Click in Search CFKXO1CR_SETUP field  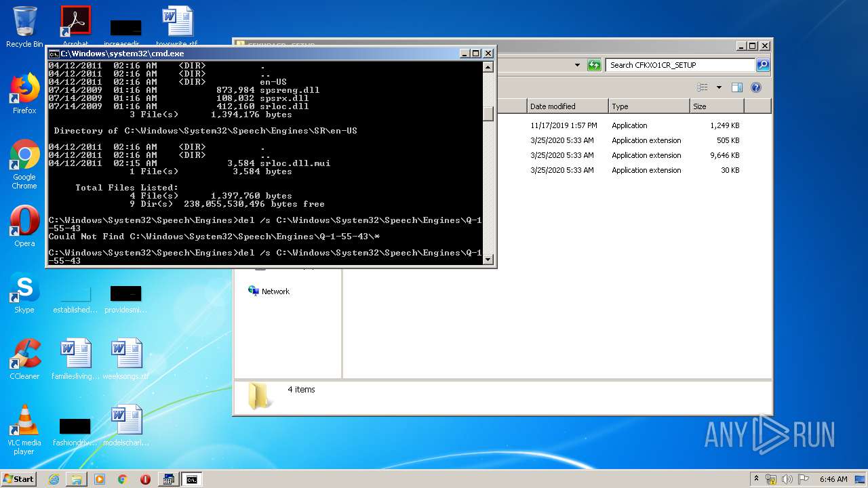(680, 65)
